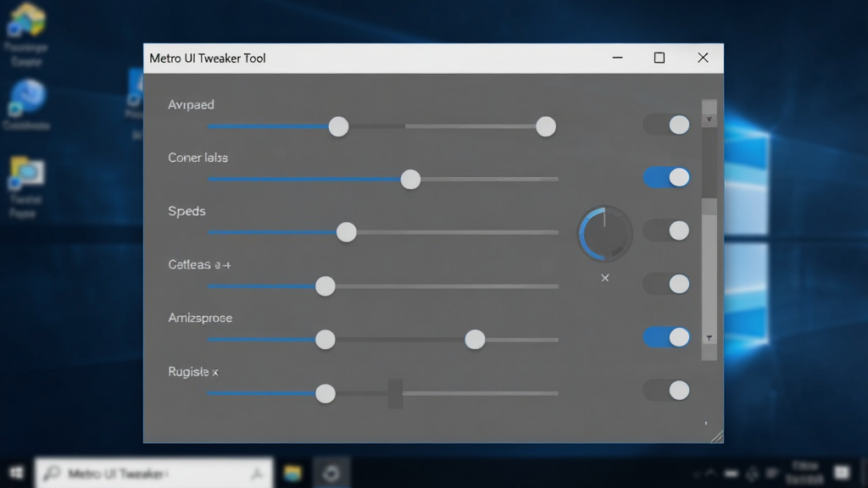This screenshot has height=488, width=868.
Task: Click the taskbar search box
Action: 154,473
